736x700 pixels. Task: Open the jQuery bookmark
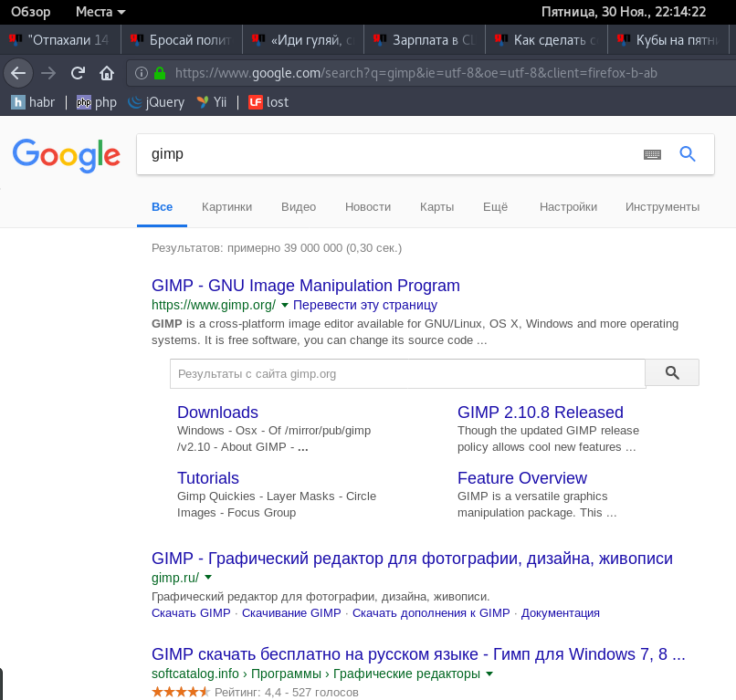[x=156, y=102]
